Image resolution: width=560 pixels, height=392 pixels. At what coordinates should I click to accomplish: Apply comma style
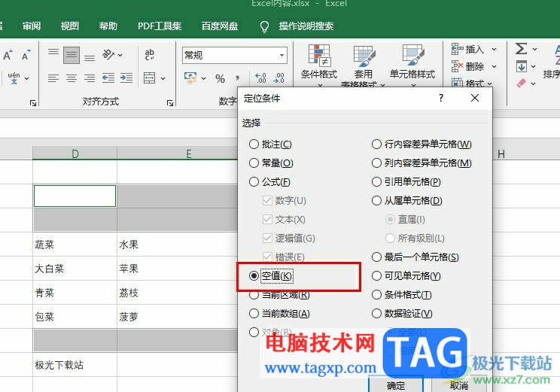(x=238, y=78)
